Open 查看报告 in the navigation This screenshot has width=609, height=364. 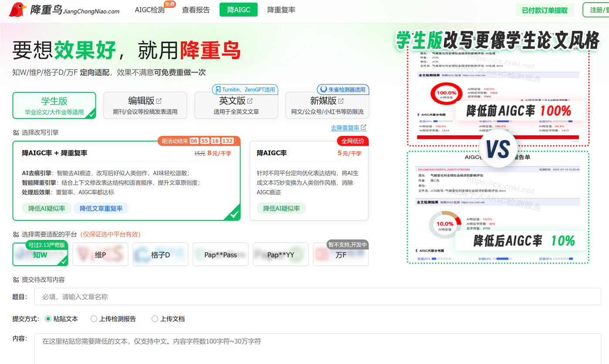pos(196,10)
